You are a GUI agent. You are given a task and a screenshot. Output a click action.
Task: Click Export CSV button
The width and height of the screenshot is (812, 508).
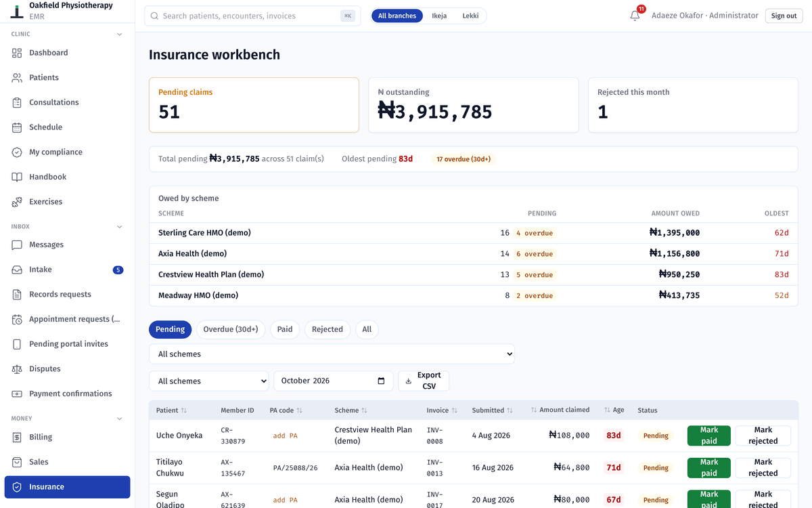424,381
